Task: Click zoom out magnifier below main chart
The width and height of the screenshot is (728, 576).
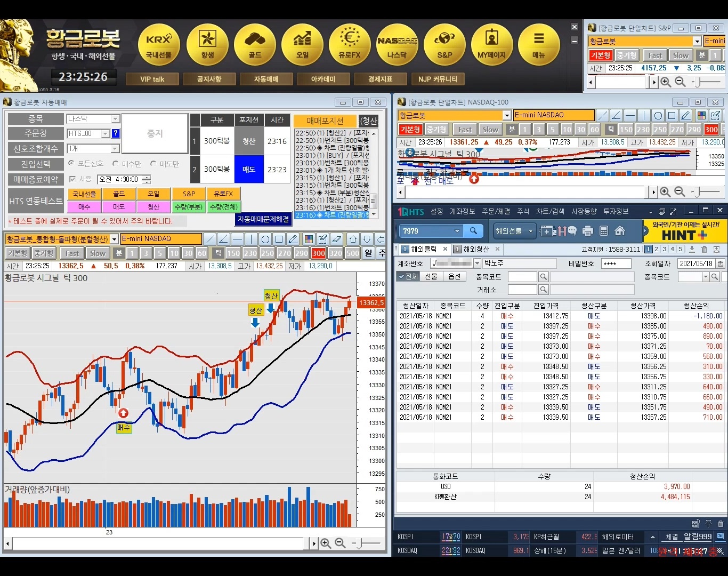Action: pos(340,543)
